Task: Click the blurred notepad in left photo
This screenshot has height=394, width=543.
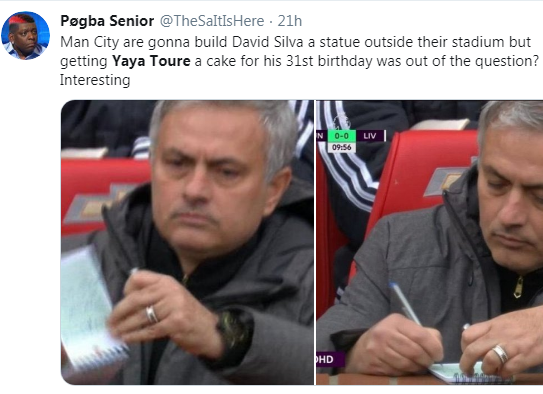Action: pyautogui.click(x=91, y=308)
